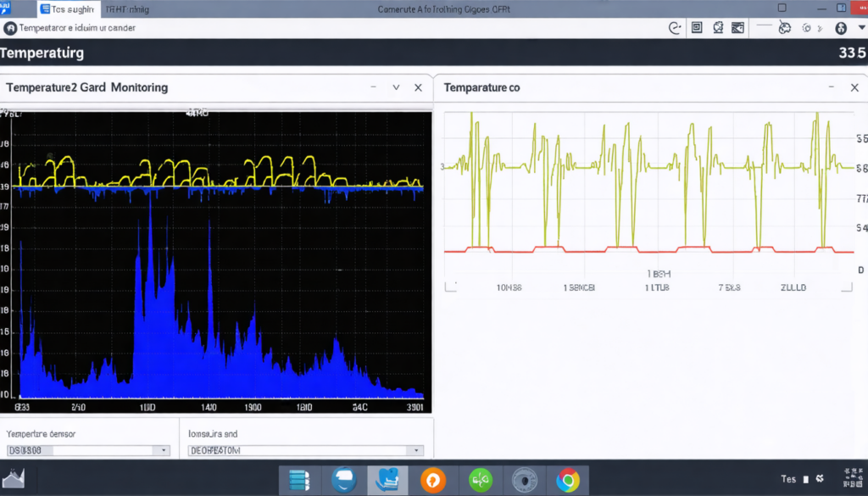The image size is (868, 496).
Task: Close the Temparature co panel
Action: point(854,87)
